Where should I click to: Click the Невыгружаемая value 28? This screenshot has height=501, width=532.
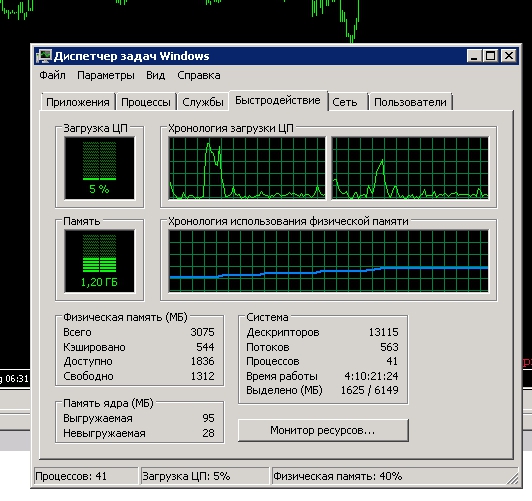[x=208, y=433]
